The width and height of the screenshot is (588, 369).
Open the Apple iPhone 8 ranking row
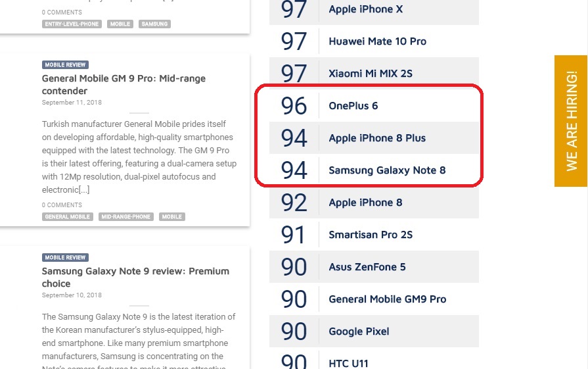pos(374,203)
